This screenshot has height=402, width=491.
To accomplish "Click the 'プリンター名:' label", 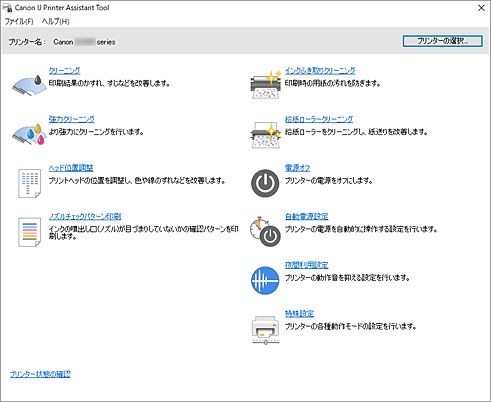I will [27, 42].
